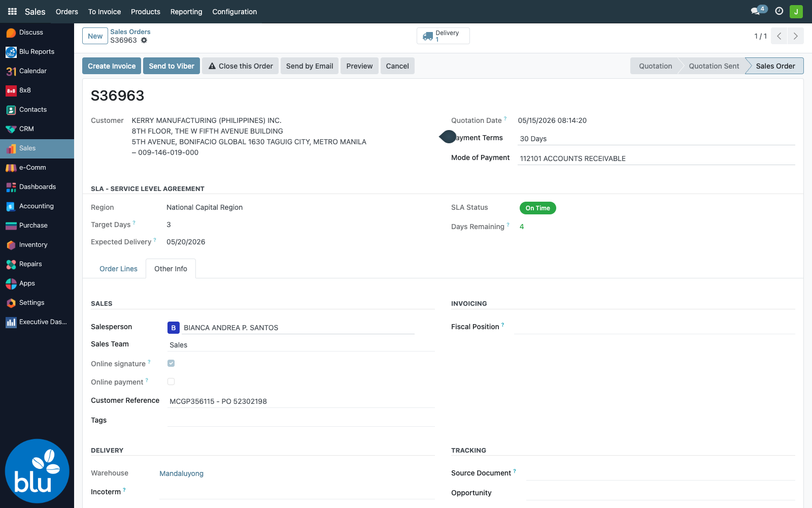Click New record button

point(95,36)
